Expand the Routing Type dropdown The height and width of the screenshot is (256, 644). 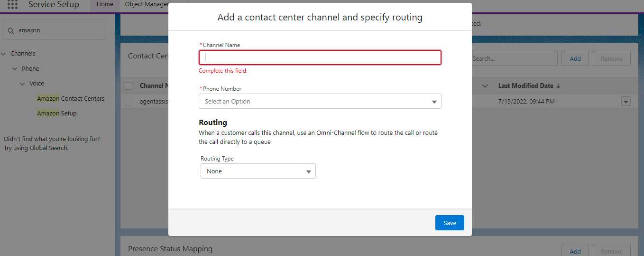[x=258, y=171]
